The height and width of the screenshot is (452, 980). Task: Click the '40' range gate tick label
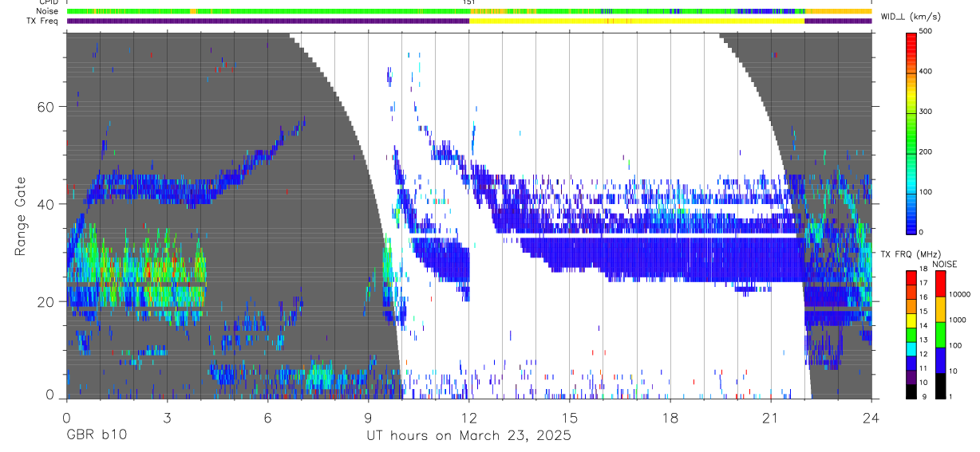pos(45,204)
